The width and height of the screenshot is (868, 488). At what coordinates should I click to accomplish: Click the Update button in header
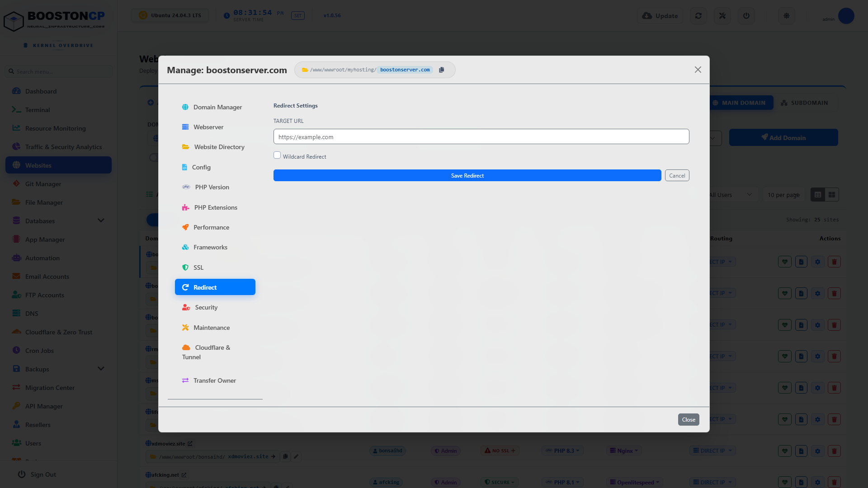point(660,16)
